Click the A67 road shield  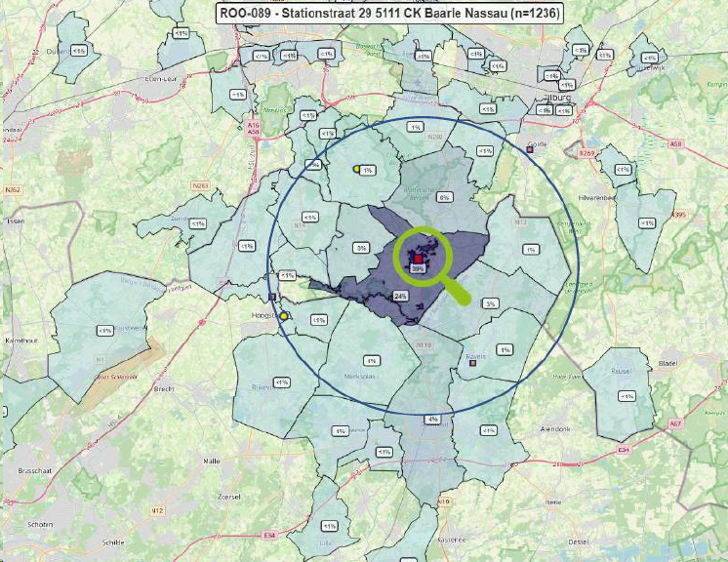pyautogui.click(x=676, y=423)
